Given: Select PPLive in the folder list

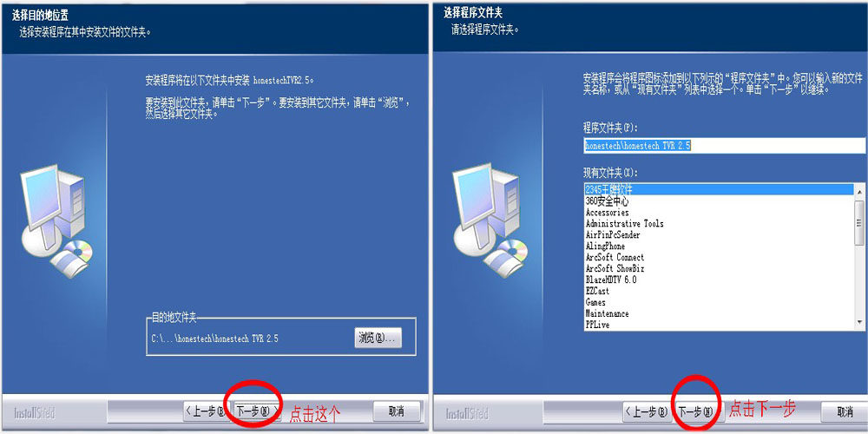Looking at the screenshot, I should [719, 325].
